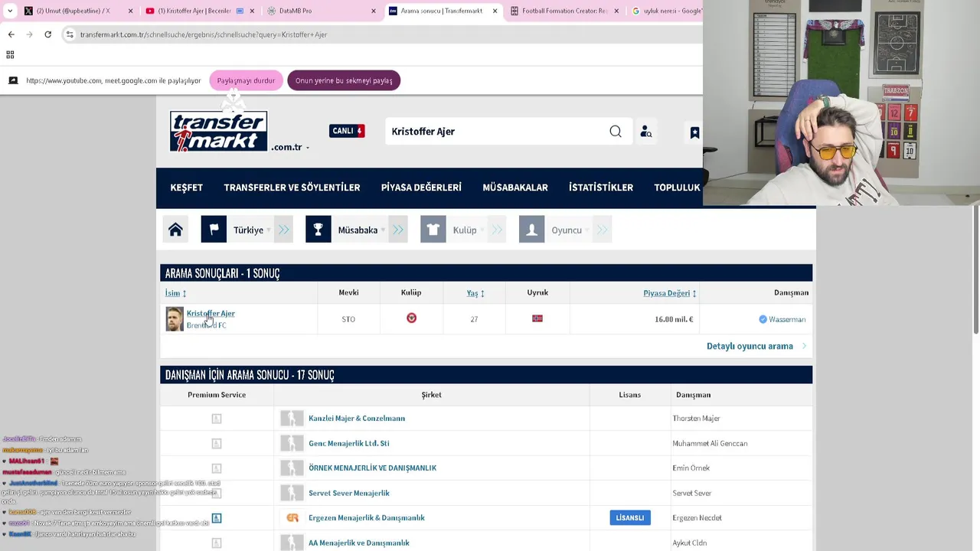Click the bookmark watchlist icon
This screenshot has width=980, height=551.
tap(694, 132)
